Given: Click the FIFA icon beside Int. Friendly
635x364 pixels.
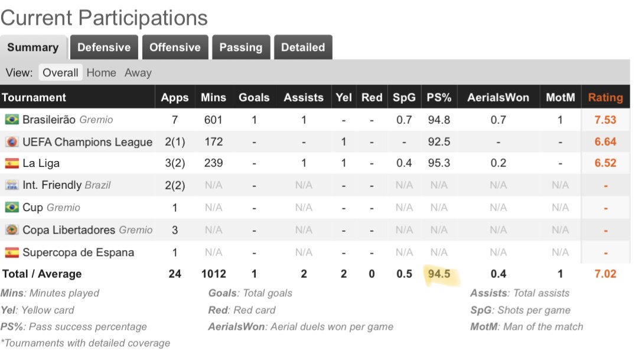Looking at the screenshot, I should [12, 185].
